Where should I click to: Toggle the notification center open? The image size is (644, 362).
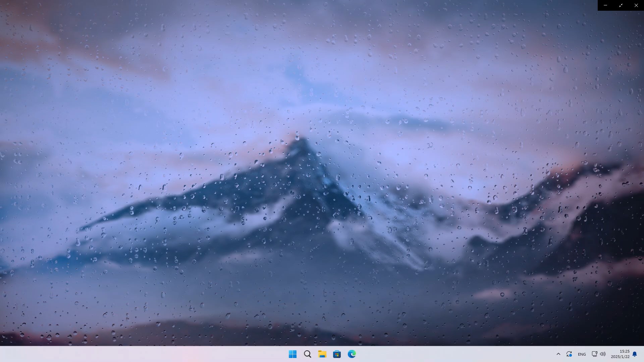point(635,354)
